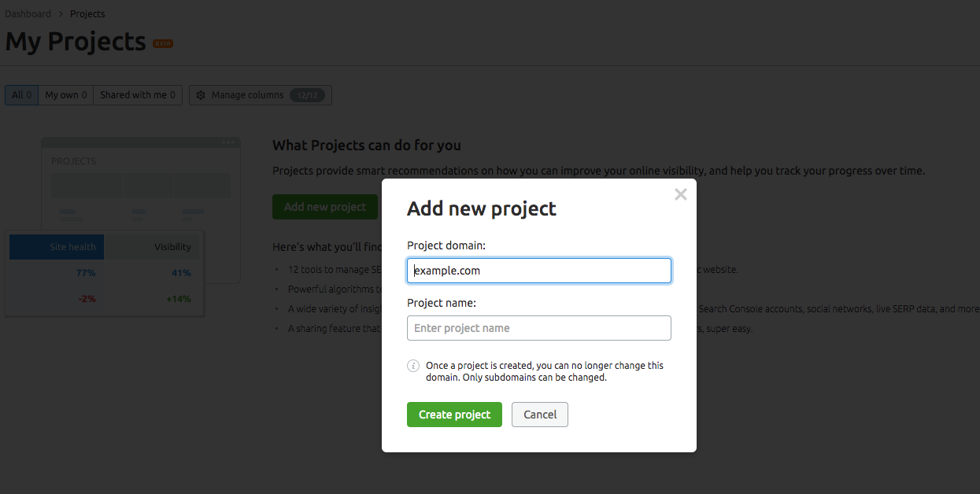The image size is (980, 494).
Task: Click the info icon beside domain notice
Action: (413, 366)
